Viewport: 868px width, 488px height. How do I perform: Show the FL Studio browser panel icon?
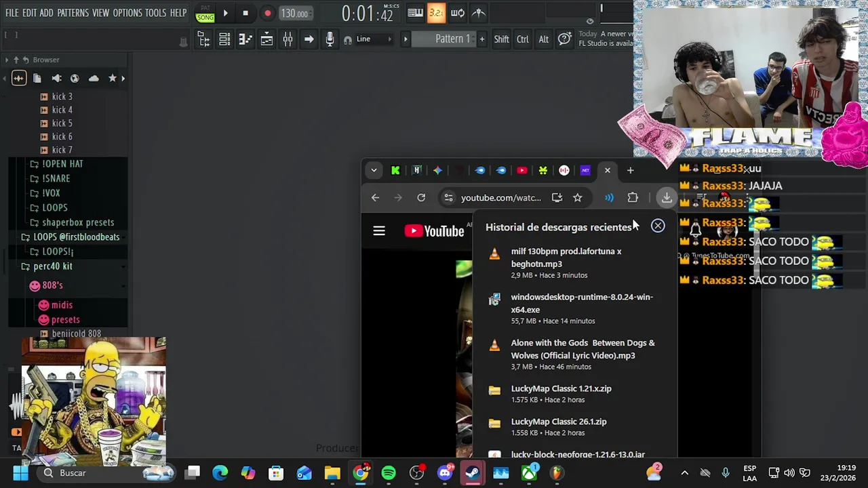[203, 39]
